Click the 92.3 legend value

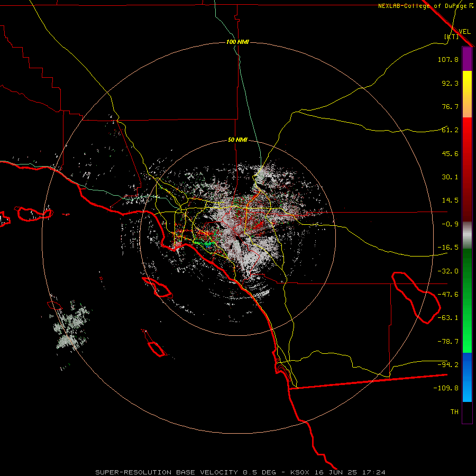click(450, 83)
